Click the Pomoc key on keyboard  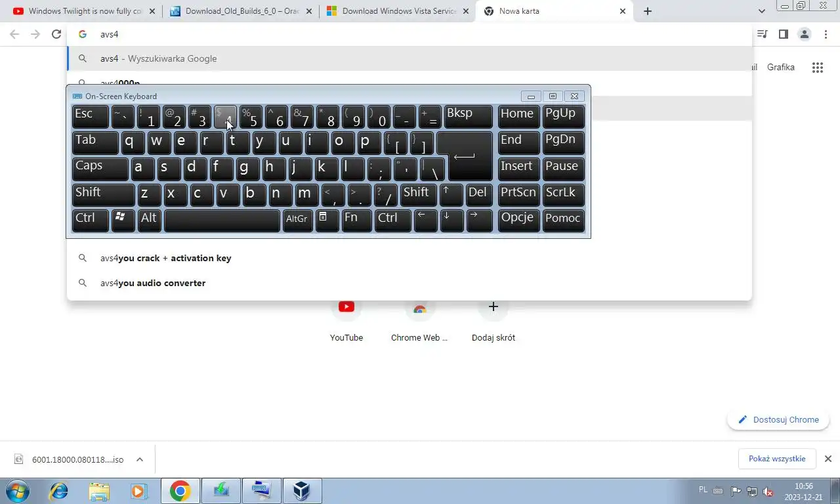click(563, 220)
